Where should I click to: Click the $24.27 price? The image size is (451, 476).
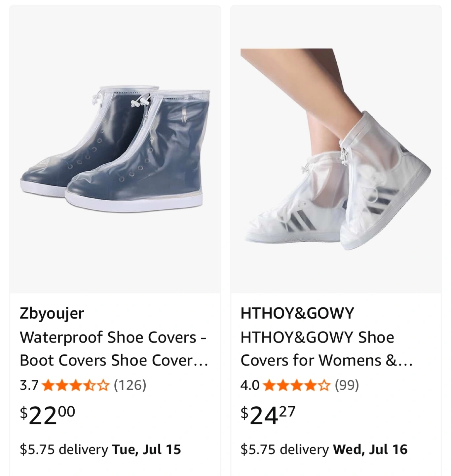pos(268,415)
